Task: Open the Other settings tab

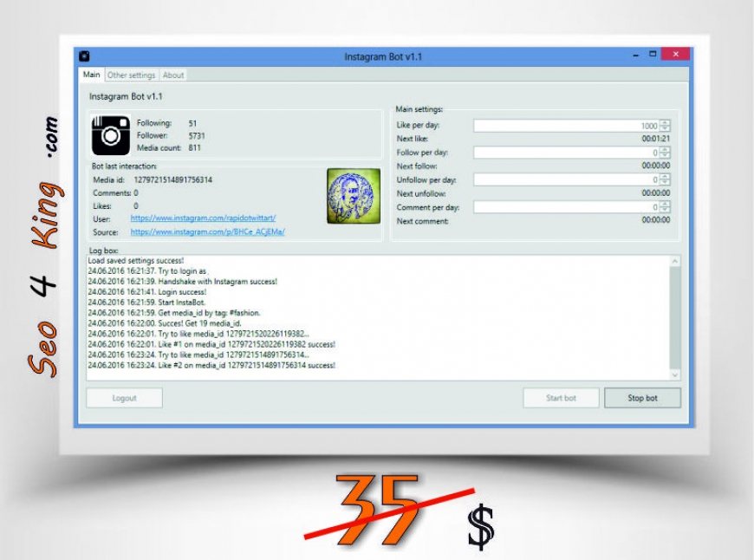Action: coord(131,75)
